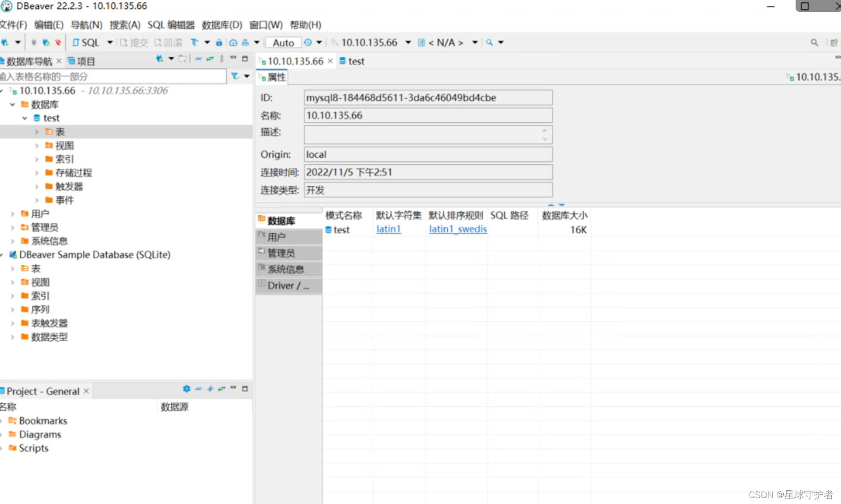Click new connection icon in navigator panel
The width and height of the screenshot is (841, 504).
(159, 59)
